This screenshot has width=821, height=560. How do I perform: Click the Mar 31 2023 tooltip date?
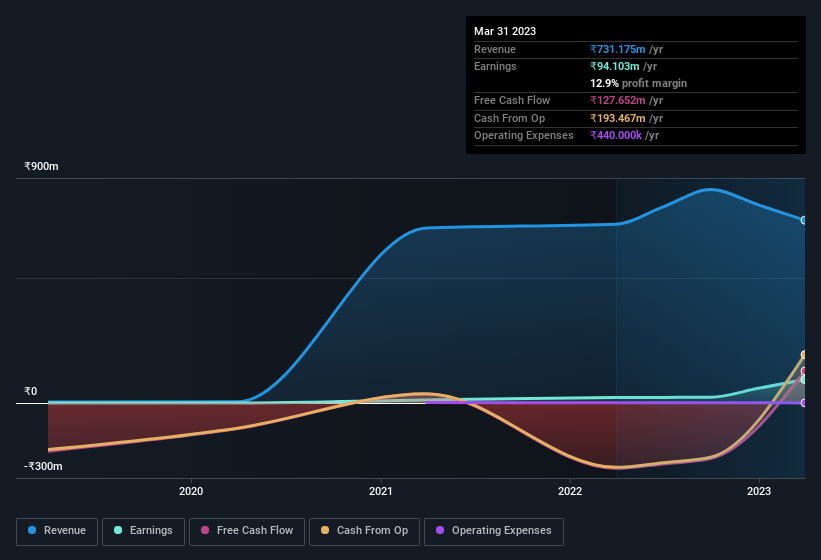505,31
